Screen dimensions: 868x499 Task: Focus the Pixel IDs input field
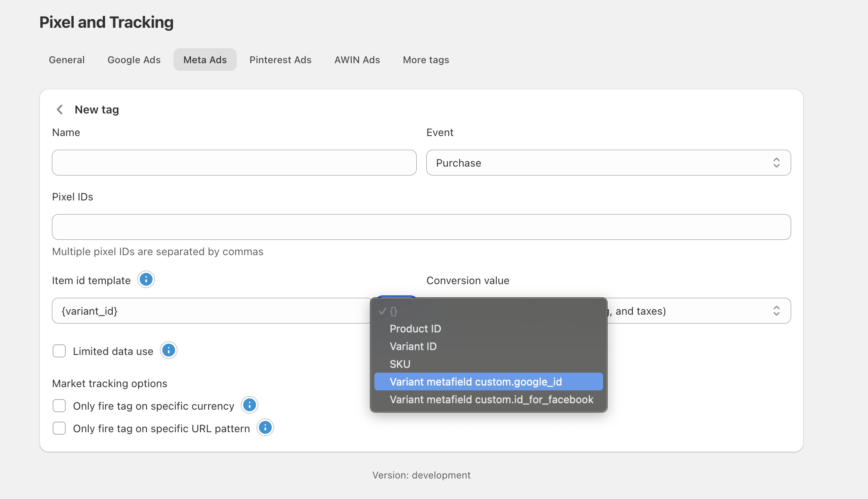pyautogui.click(x=421, y=227)
